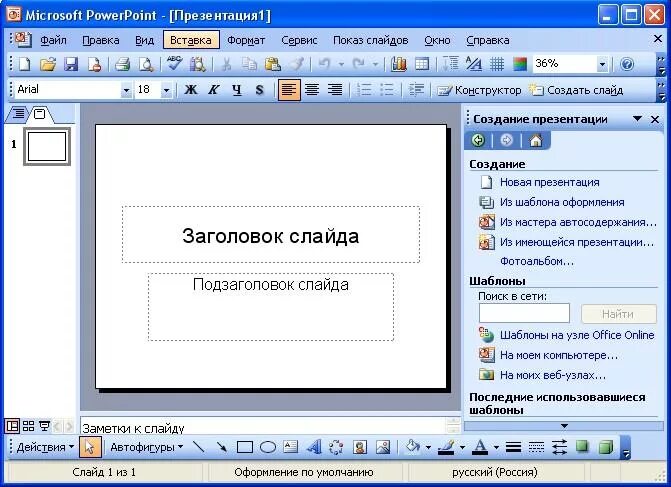Screen dimensions: 671x487
Task: Open the Правка menu
Action: [x=101, y=40]
